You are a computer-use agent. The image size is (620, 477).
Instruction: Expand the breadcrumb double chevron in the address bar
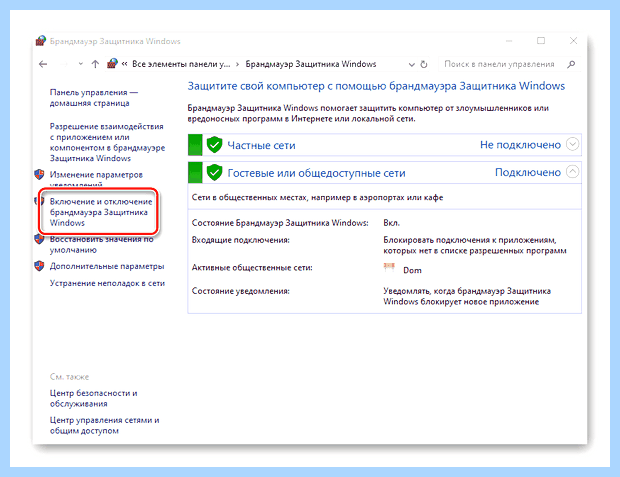click(x=124, y=64)
